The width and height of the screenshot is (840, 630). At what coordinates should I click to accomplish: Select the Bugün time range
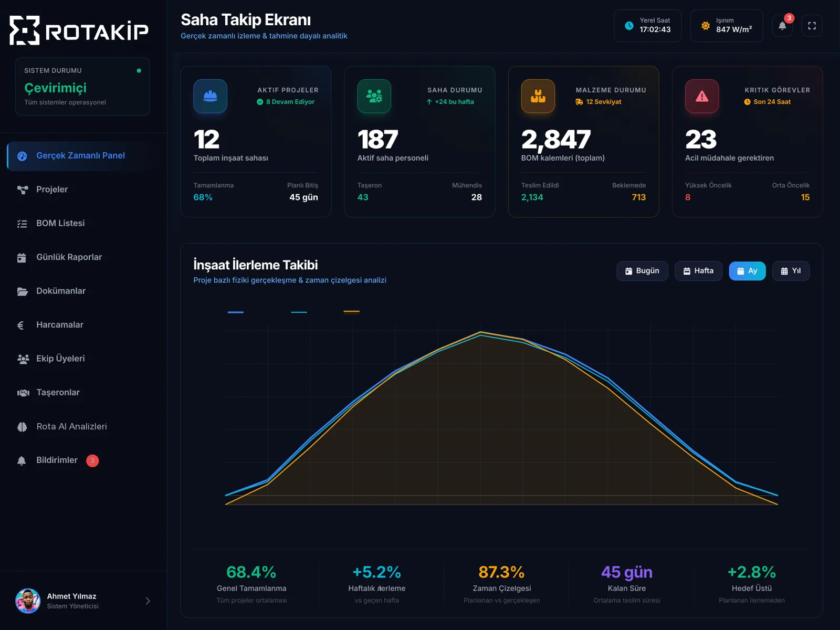coord(642,271)
